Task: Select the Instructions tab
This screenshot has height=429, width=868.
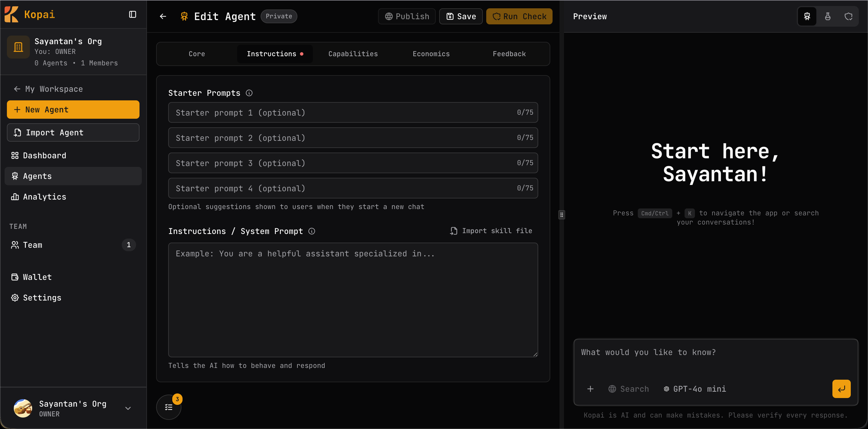Action: pyautogui.click(x=275, y=54)
